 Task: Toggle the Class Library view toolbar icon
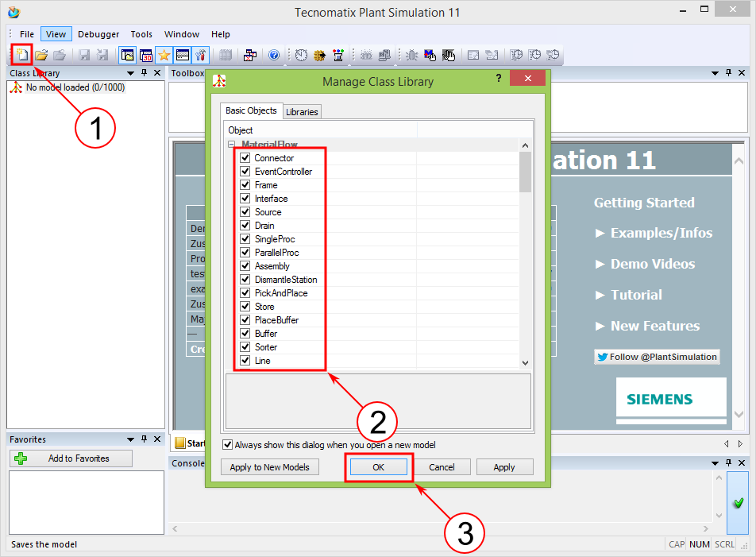(128, 55)
